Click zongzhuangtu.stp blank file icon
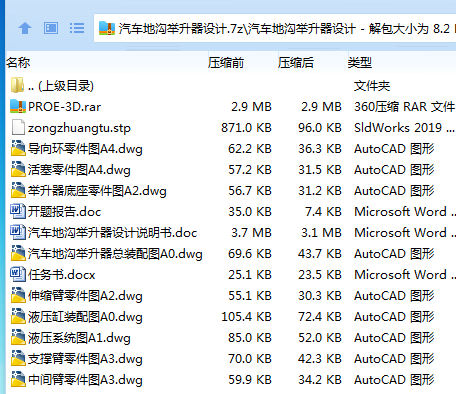The height and width of the screenshot is (394, 456). [18, 127]
